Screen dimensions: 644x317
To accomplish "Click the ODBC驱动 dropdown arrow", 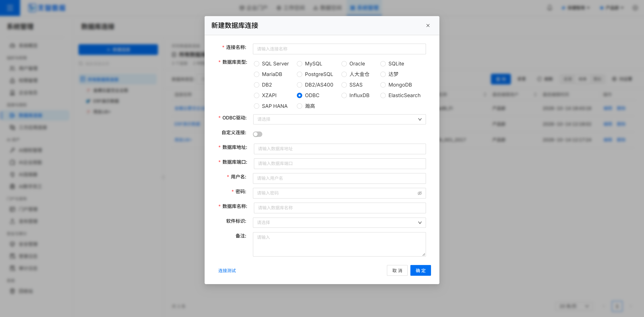I will point(420,119).
